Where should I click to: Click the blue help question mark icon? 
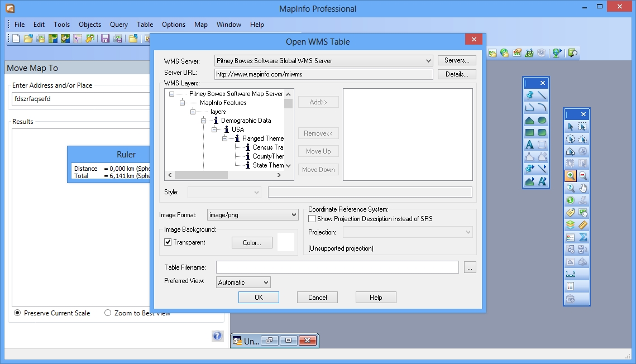point(217,336)
